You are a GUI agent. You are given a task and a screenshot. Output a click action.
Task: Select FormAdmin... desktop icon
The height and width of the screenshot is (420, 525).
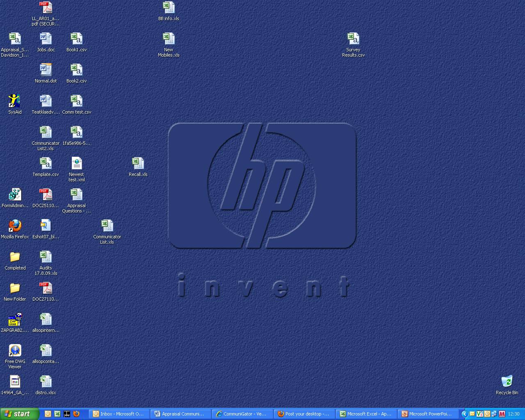tap(15, 198)
